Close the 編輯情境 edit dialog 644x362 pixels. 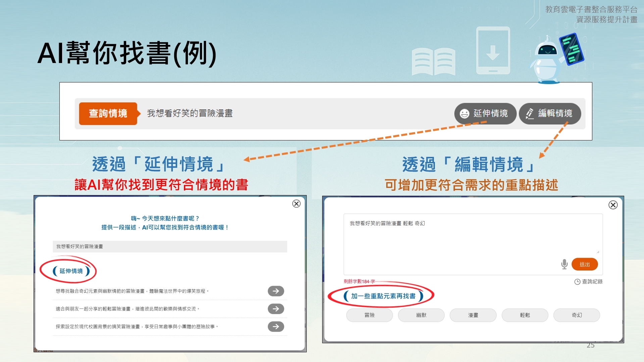coord(613,205)
